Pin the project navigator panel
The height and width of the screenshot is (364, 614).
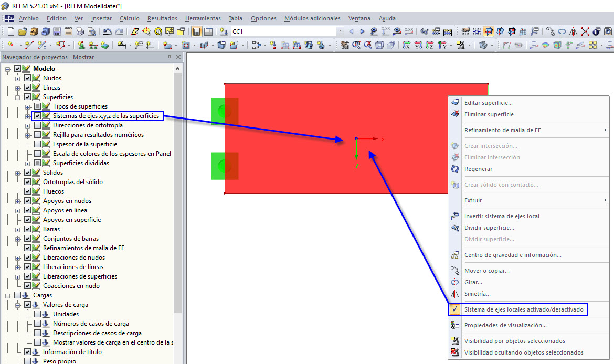(x=170, y=57)
